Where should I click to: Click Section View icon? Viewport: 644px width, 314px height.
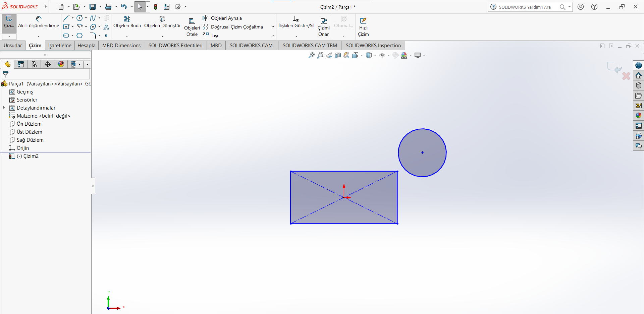338,55
